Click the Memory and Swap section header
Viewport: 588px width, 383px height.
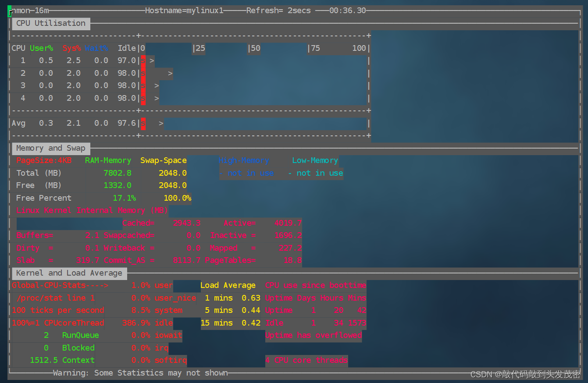(x=51, y=148)
